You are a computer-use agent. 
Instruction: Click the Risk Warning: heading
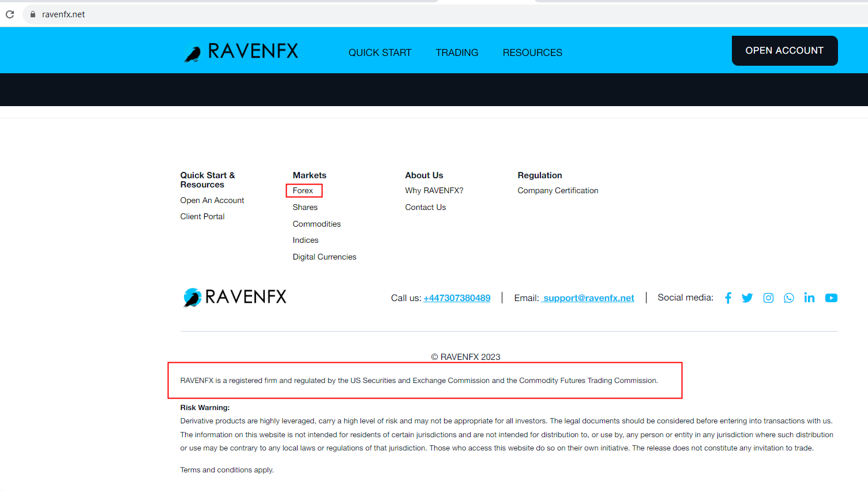point(205,408)
